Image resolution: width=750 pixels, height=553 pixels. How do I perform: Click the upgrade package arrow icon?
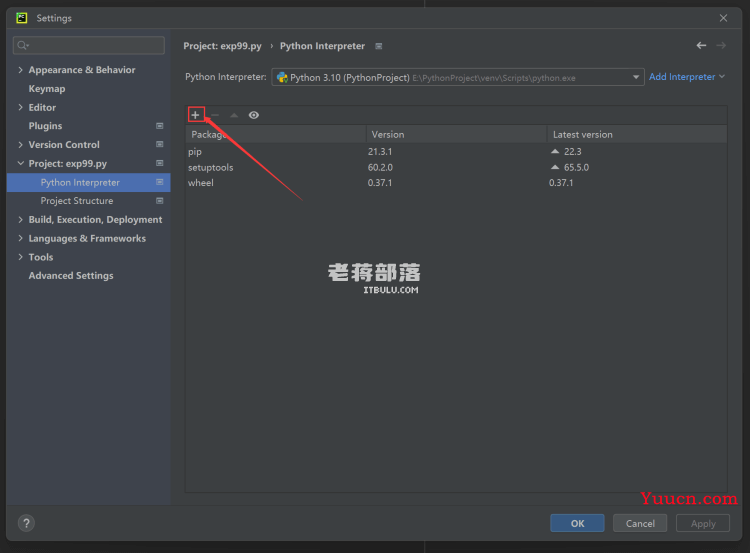tap(234, 115)
